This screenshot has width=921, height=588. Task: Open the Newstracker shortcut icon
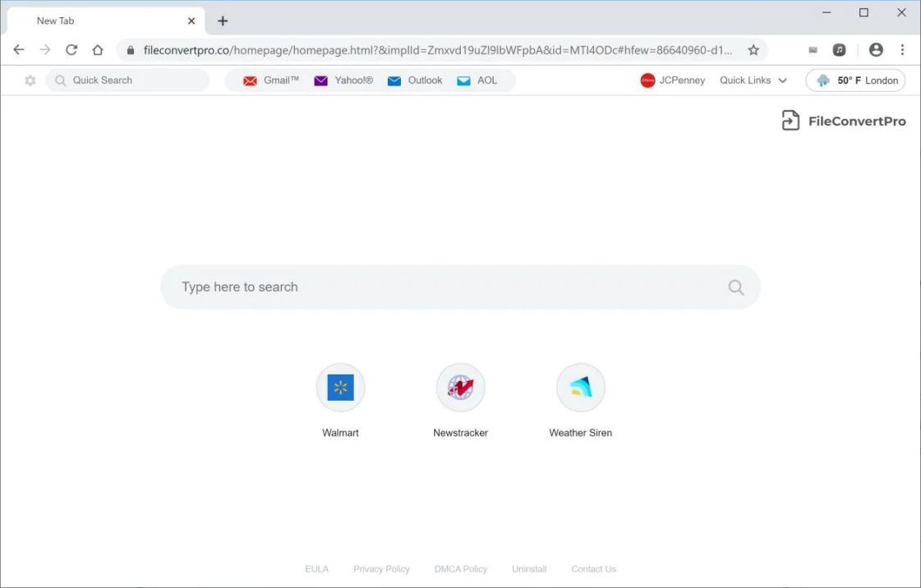(460, 388)
